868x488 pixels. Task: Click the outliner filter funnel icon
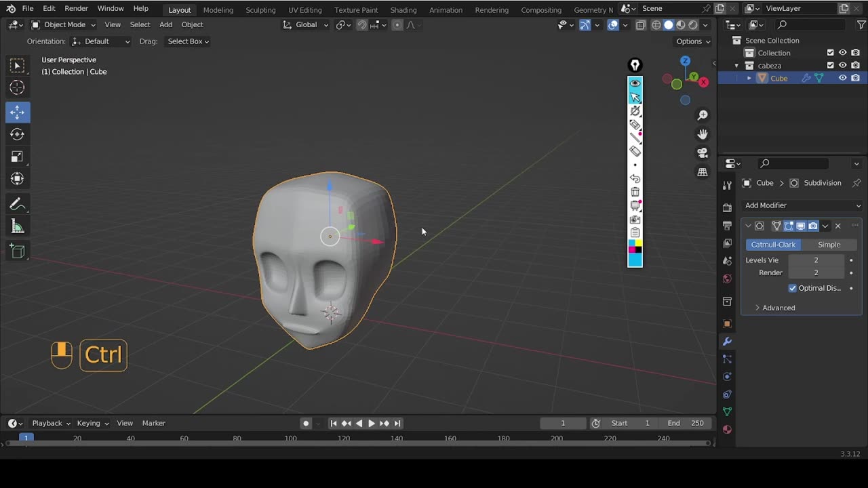click(x=861, y=24)
